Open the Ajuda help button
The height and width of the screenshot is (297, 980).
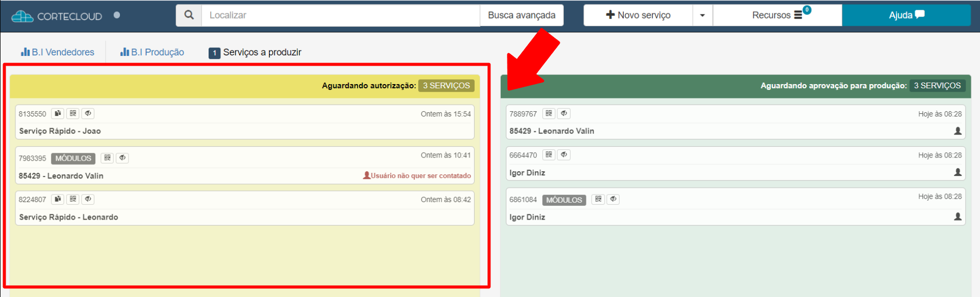[906, 15]
